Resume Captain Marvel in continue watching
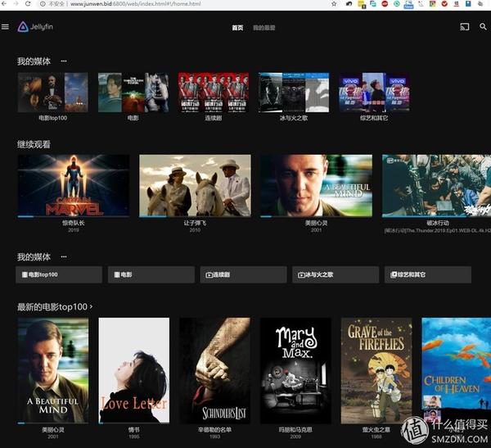Screen dimensions: 491x448 pos(74,186)
